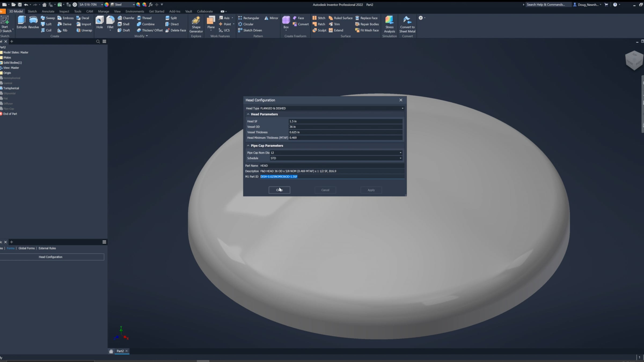Click the Apply button
This screenshot has width=644, height=362.
[x=371, y=190]
